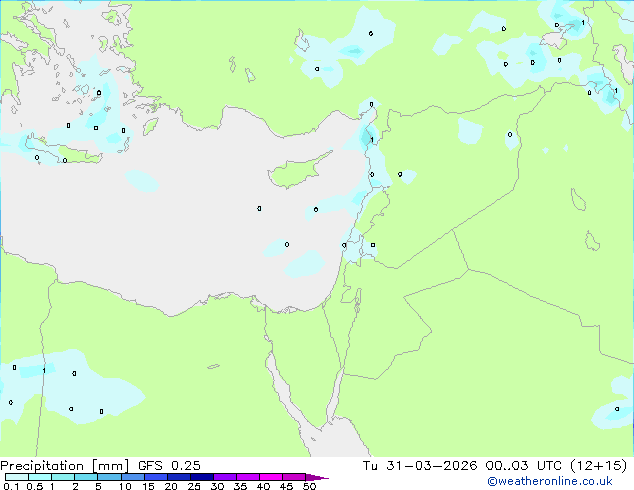Select the 45–50 mm legend color swatch

pos(294,477)
